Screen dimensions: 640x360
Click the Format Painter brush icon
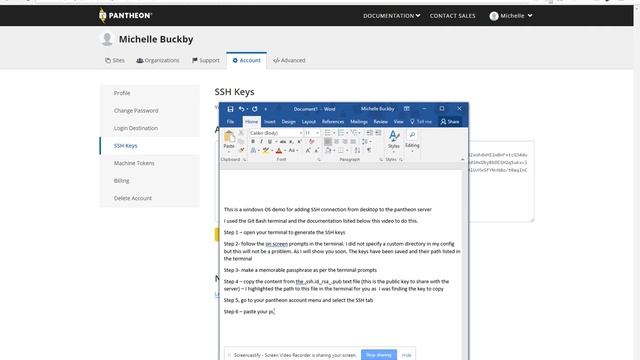[x=242, y=150]
